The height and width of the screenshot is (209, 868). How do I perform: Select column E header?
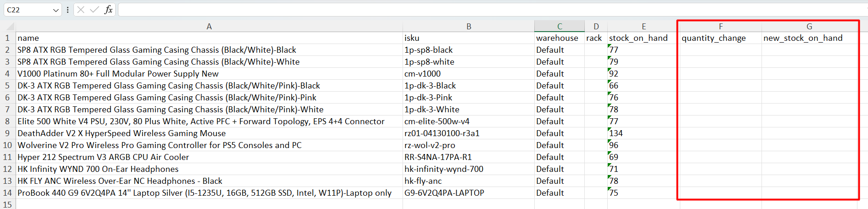point(644,27)
